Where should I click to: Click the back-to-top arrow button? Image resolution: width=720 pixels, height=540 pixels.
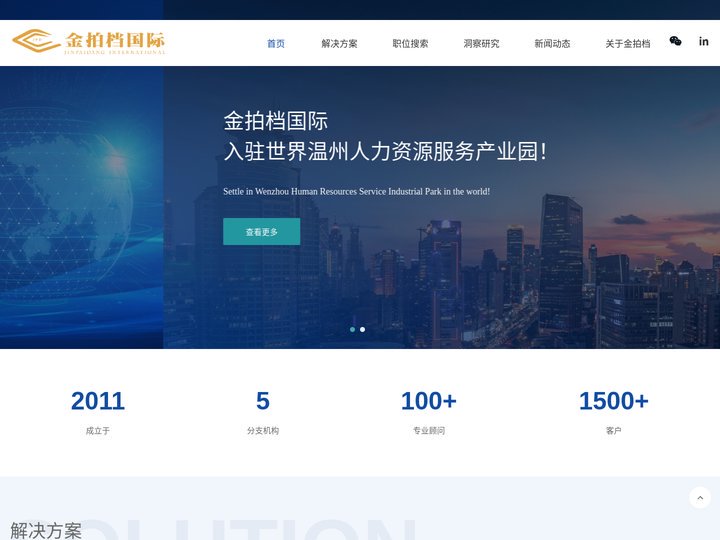700,498
